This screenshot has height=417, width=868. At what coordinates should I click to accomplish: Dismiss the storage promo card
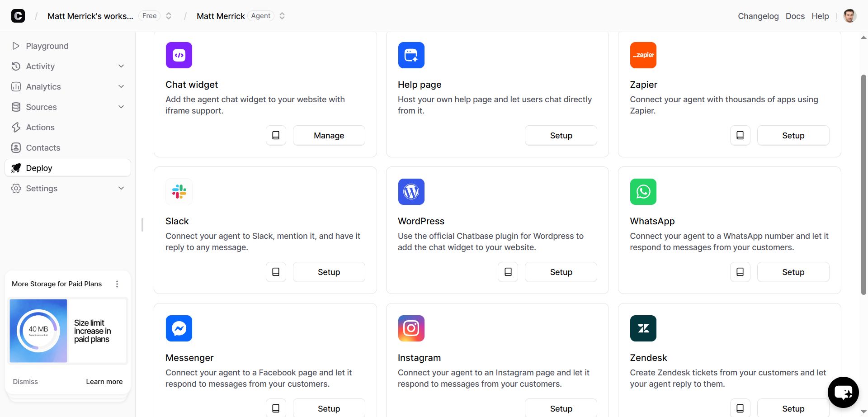pos(25,382)
